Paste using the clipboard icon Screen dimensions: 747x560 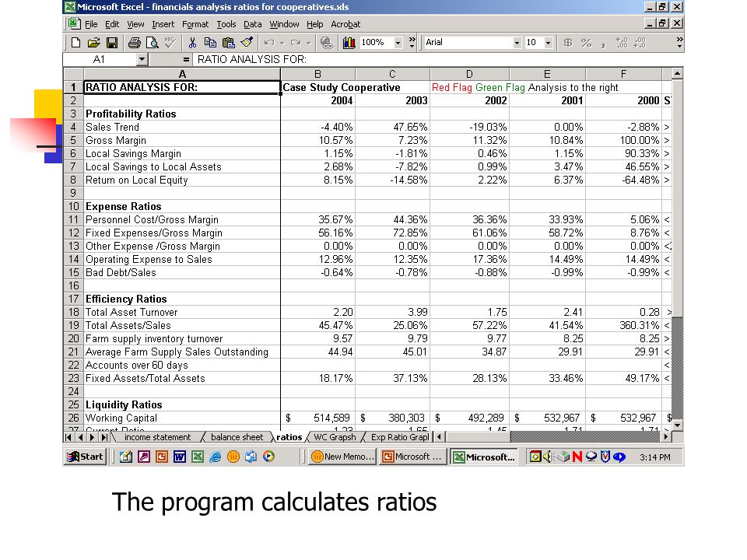(x=229, y=43)
